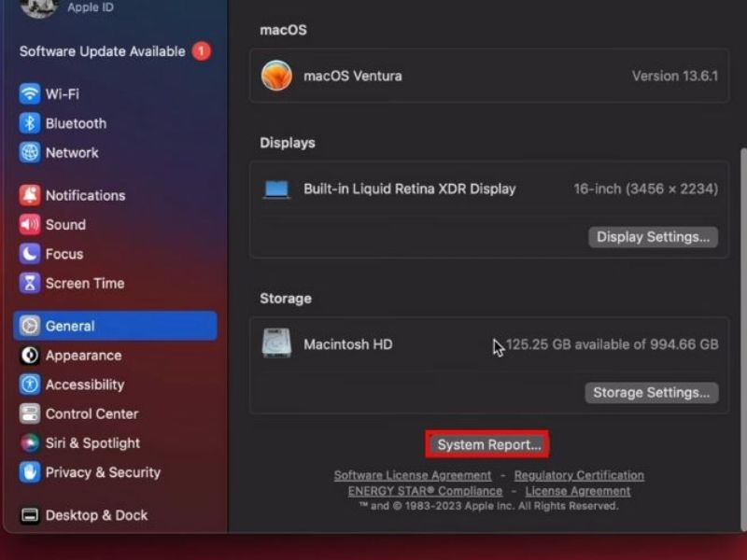Screen dimensions: 747x560
Task: Click the built-in display laptop icon
Action: [276, 189]
